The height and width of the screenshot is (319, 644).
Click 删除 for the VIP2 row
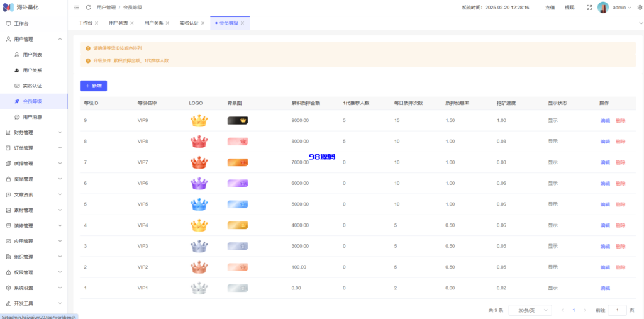(x=621, y=267)
